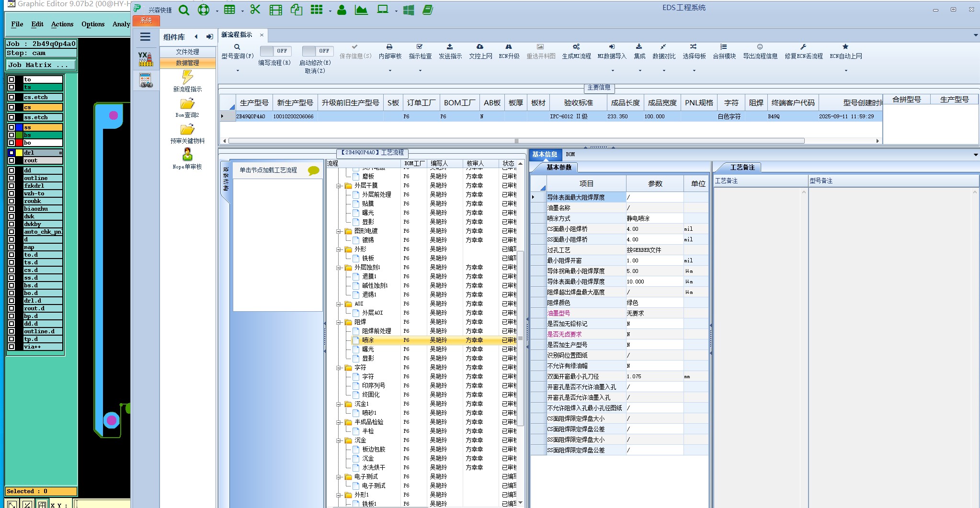Click 文控上网 cloud toolbar button

(480, 52)
